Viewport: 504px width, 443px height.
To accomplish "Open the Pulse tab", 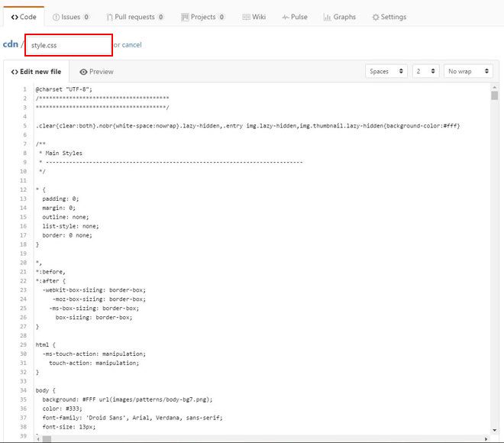I will point(295,17).
